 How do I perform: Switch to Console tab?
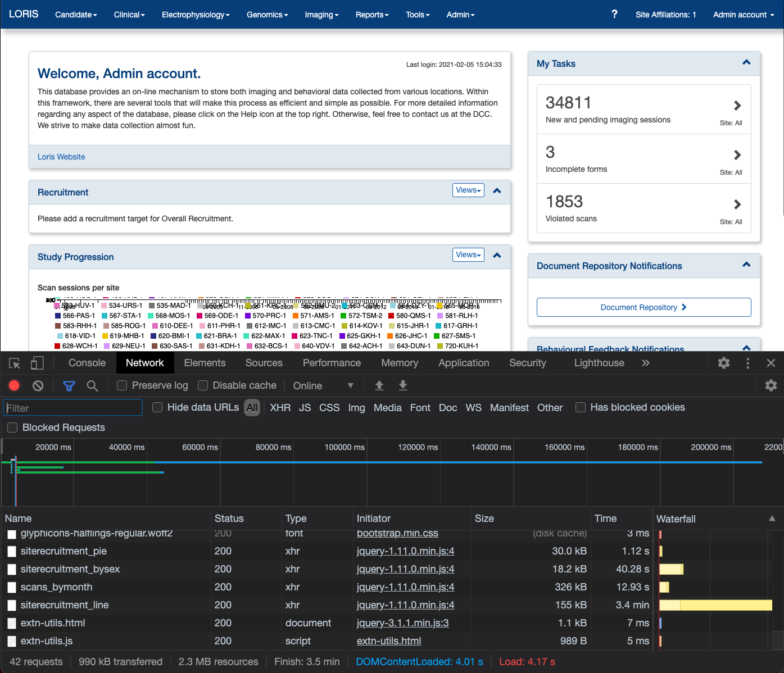tap(87, 363)
